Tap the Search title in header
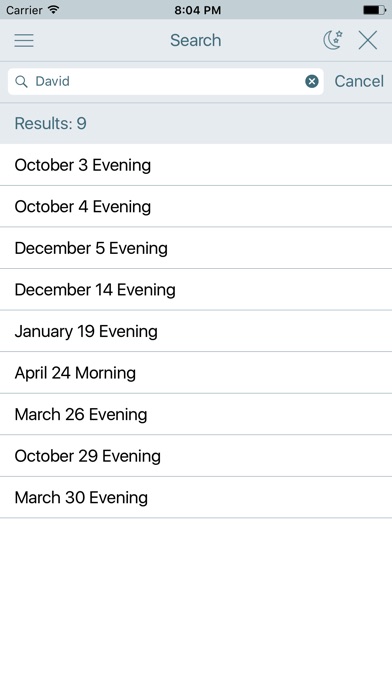The image size is (392, 696). click(x=195, y=40)
